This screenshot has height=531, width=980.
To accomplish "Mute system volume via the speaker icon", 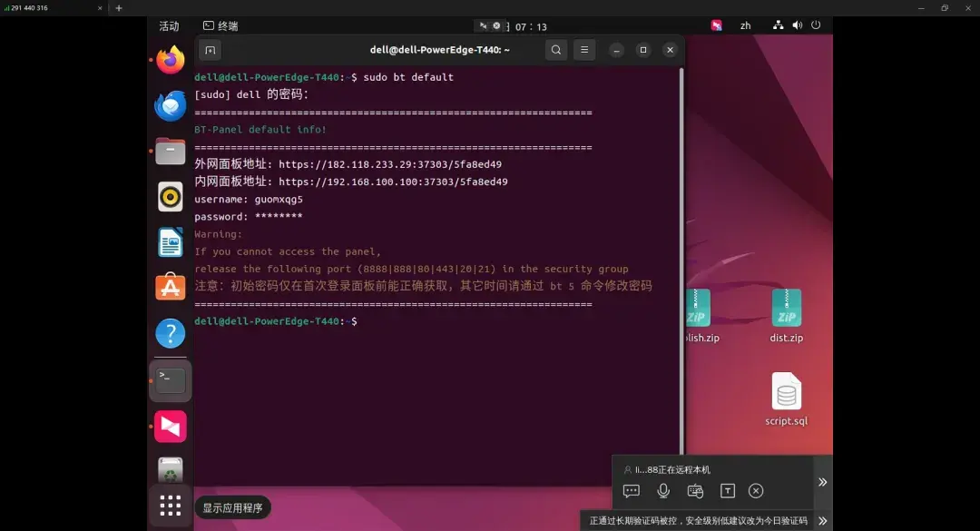I will click(797, 25).
